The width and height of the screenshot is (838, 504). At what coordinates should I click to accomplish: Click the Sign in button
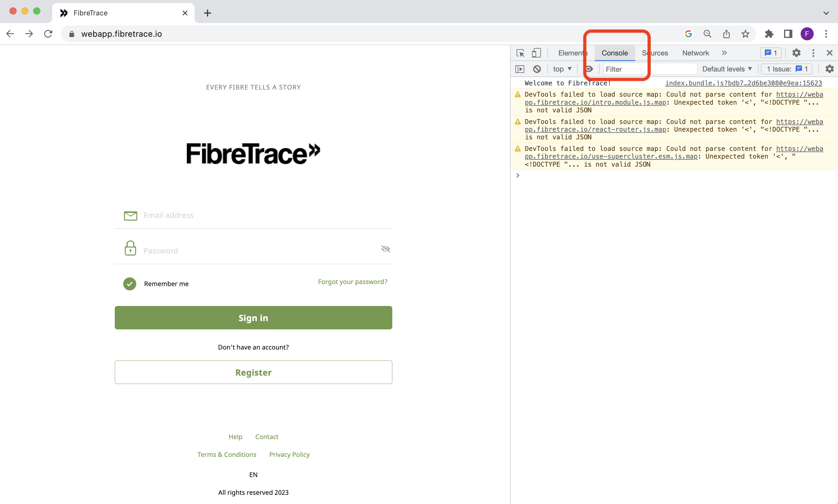(x=254, y=318)
